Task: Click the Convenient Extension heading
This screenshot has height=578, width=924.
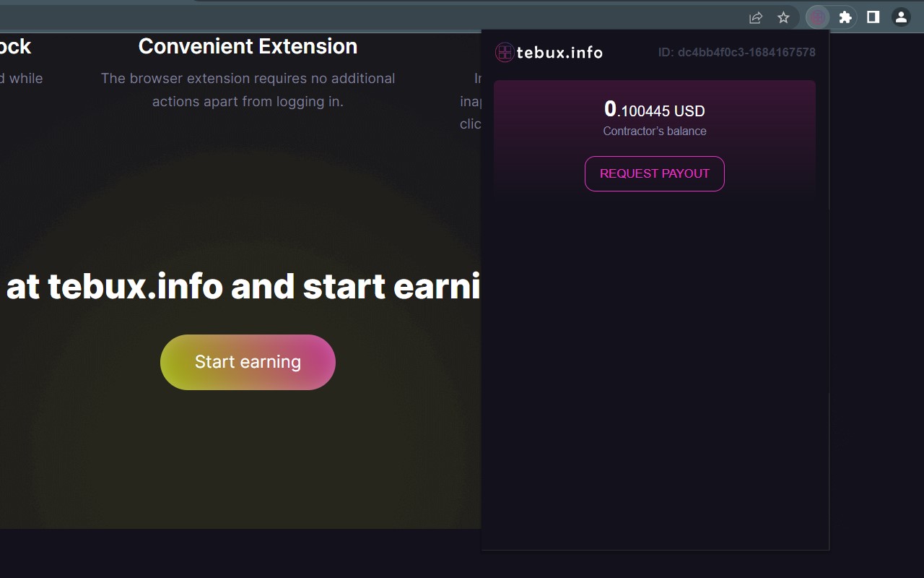Action: 248,46
